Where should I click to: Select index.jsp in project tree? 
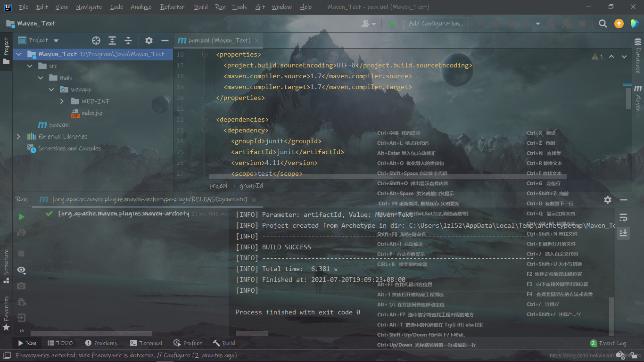tap(87, 113)
